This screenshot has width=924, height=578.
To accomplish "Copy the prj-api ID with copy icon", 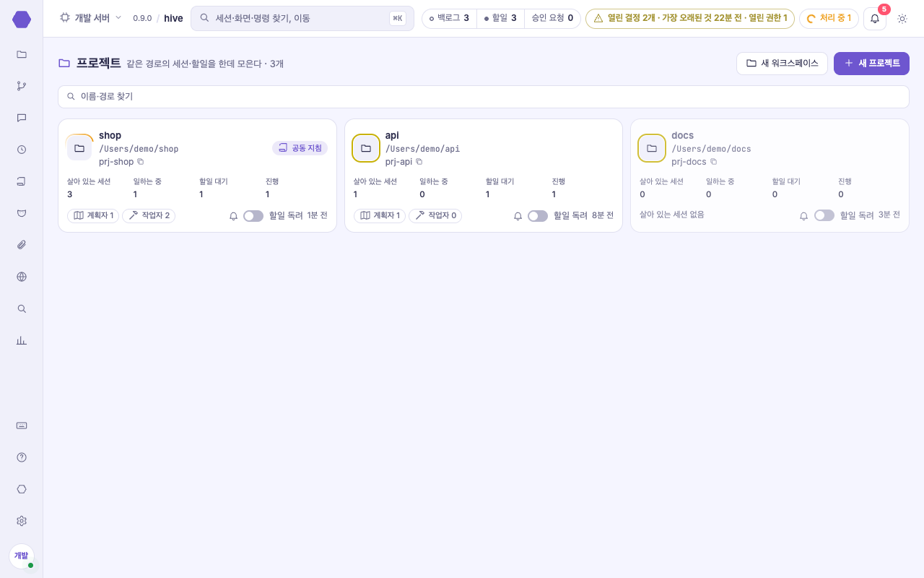I will (x=419, y=162).
